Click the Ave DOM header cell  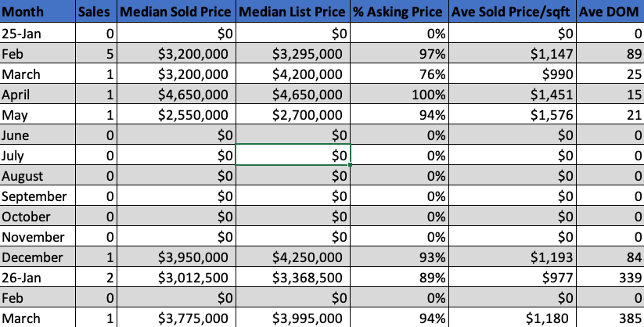coord(610,13)
